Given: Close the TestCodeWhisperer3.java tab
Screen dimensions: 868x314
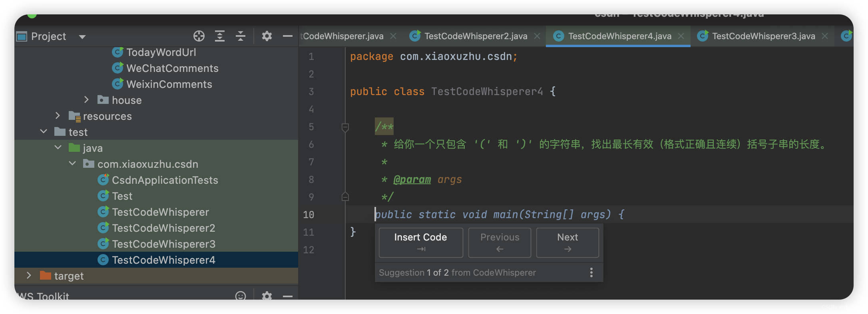Looking at the screenshot, I should (825, 36).
